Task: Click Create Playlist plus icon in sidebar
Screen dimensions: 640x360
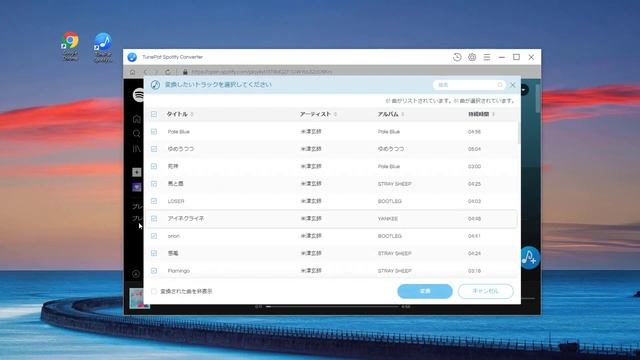Action: click(137, 172)
